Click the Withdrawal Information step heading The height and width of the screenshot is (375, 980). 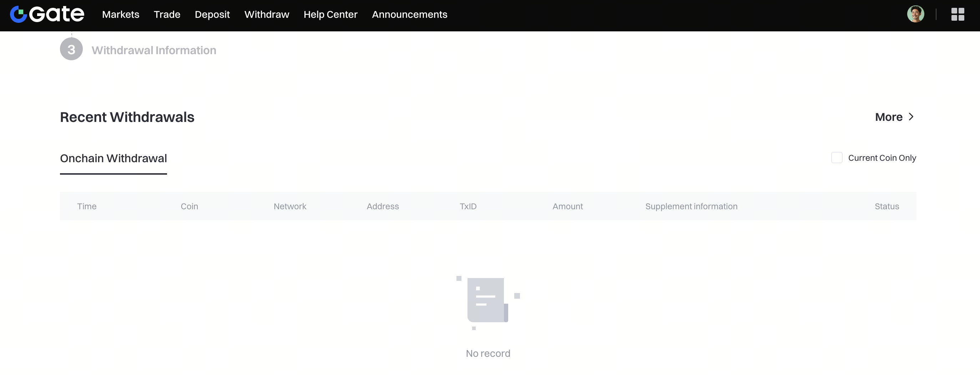pyautogui.click(x=154, y=50)
